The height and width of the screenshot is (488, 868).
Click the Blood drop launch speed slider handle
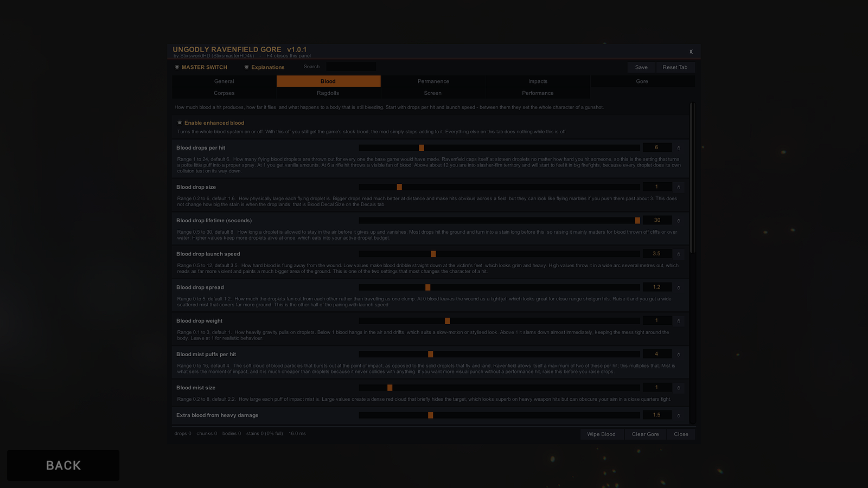(x=433, y=254)
